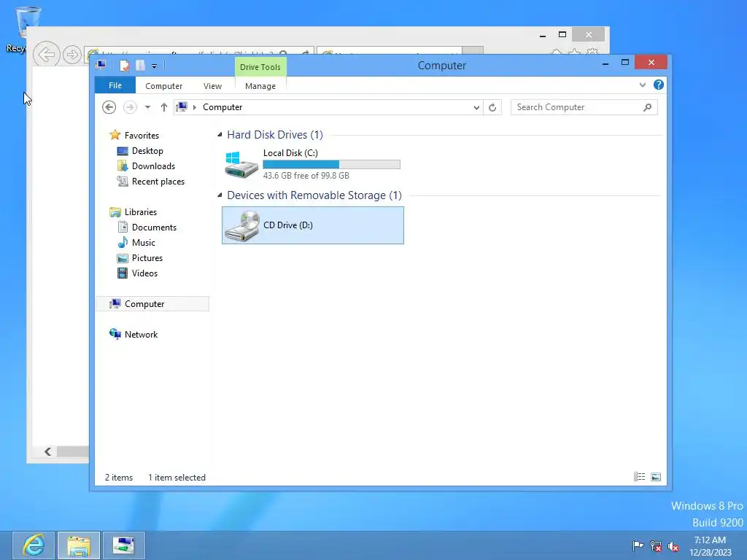This screenshot has width=747, height=560.
Task: Open File Explorer from the taskbar
Action: [79, 545]
